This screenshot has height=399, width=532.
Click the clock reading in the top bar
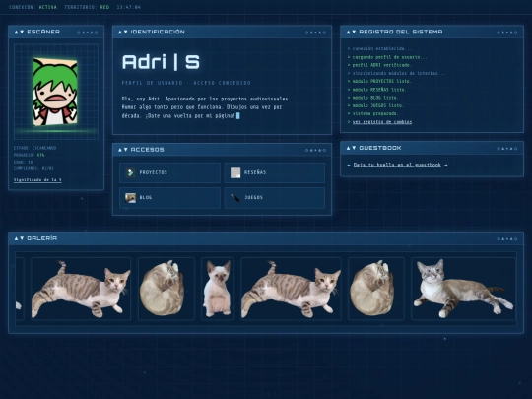click(x=129, y=7)
